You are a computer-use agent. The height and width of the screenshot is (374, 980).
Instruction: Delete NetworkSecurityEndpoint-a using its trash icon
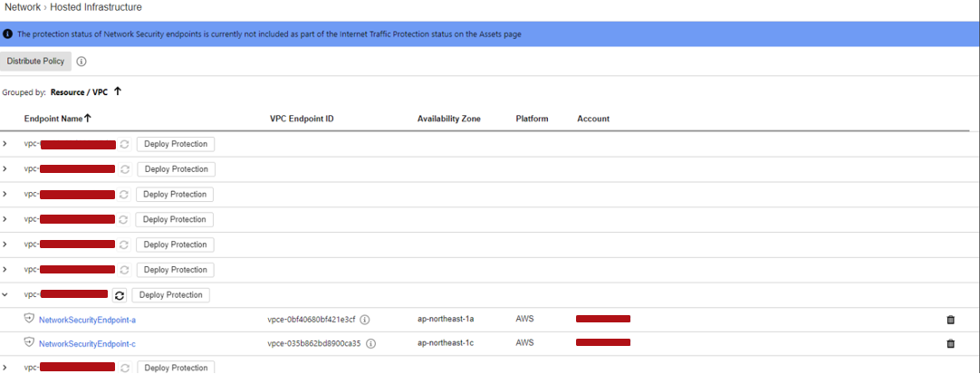950,320
